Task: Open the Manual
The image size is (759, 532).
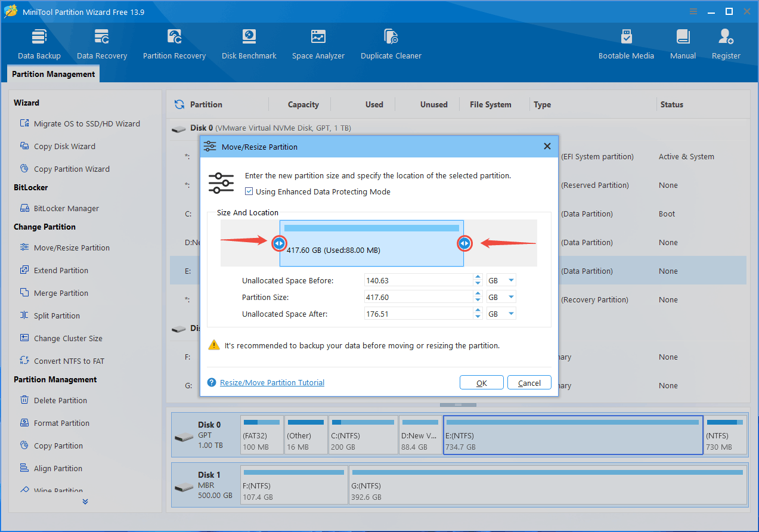Action: (683, 44)
